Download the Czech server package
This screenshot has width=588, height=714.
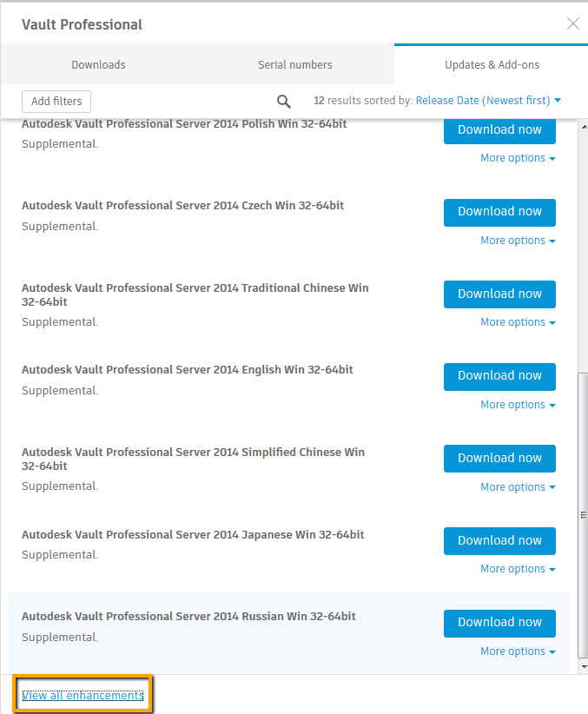coord(499,212)
